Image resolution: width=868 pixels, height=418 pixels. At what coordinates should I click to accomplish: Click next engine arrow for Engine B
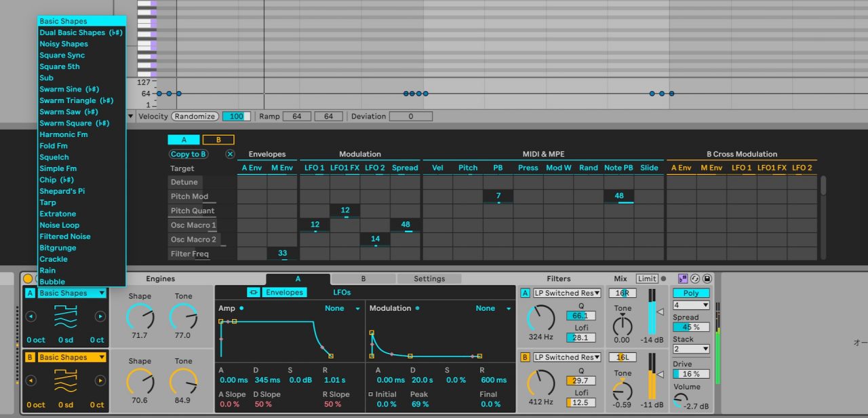pos(100,381)
